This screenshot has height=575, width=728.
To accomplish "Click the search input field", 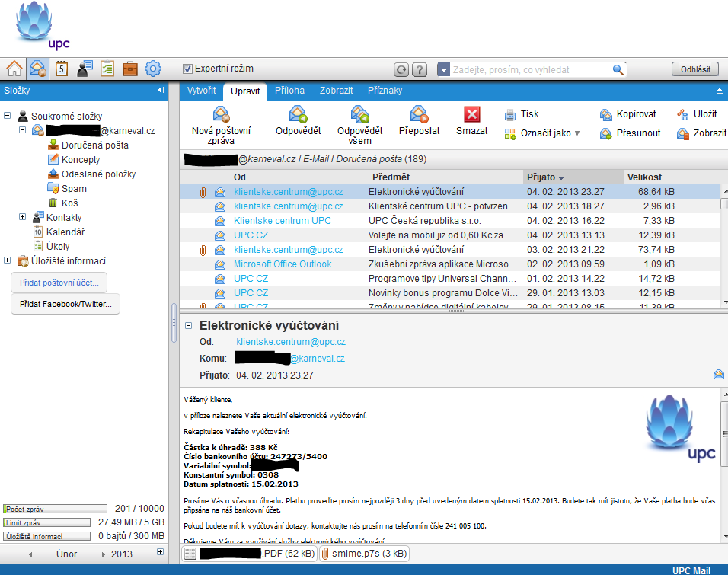I will click(530, 69).
